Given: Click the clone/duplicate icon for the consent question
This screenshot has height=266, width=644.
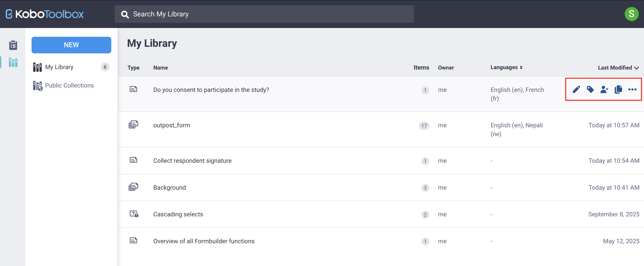Looking at the screenshot, I should (618, 89).
